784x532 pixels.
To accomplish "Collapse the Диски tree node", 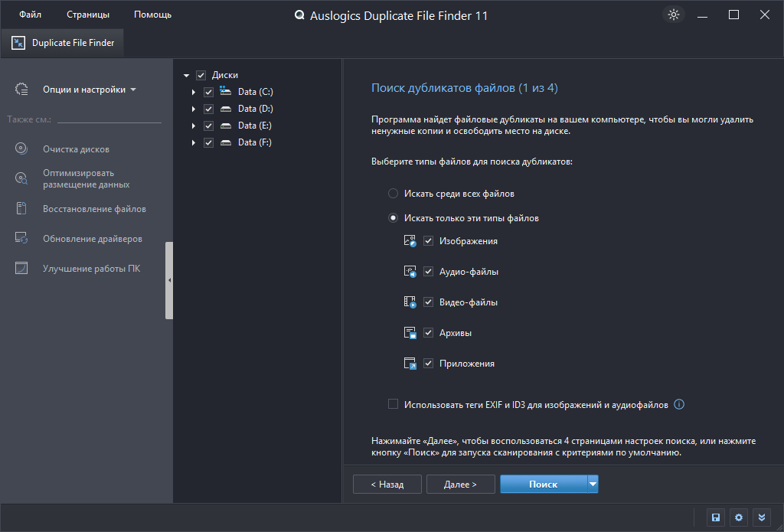I will pos(186,76).
